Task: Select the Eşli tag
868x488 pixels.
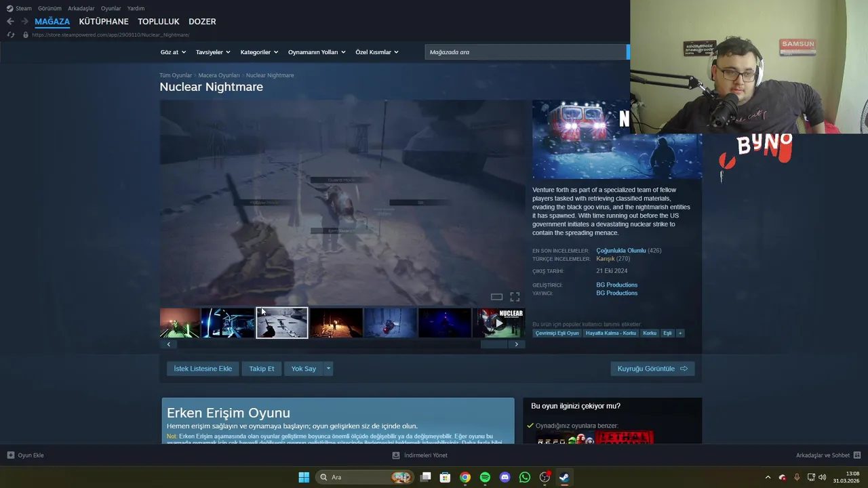Action: 667,333
